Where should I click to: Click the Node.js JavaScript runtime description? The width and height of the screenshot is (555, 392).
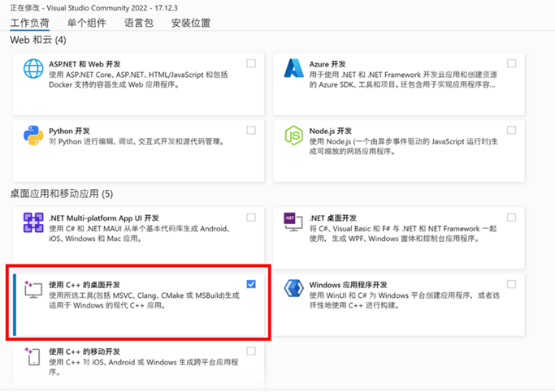(404, 146)
